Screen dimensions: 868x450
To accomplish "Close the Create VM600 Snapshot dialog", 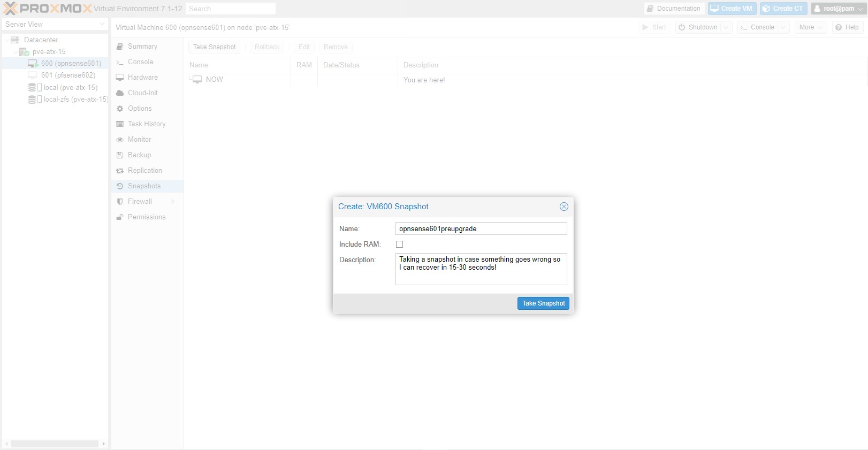I will point(564,207).
